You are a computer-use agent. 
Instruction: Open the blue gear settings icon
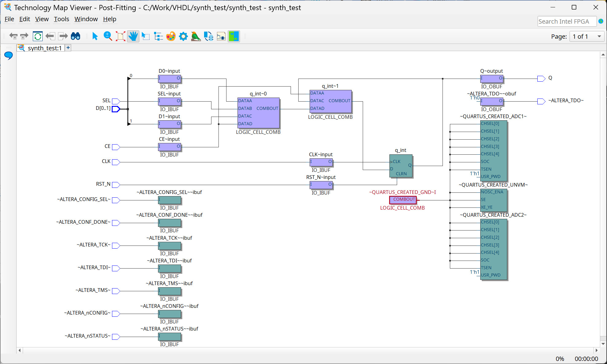183,36
